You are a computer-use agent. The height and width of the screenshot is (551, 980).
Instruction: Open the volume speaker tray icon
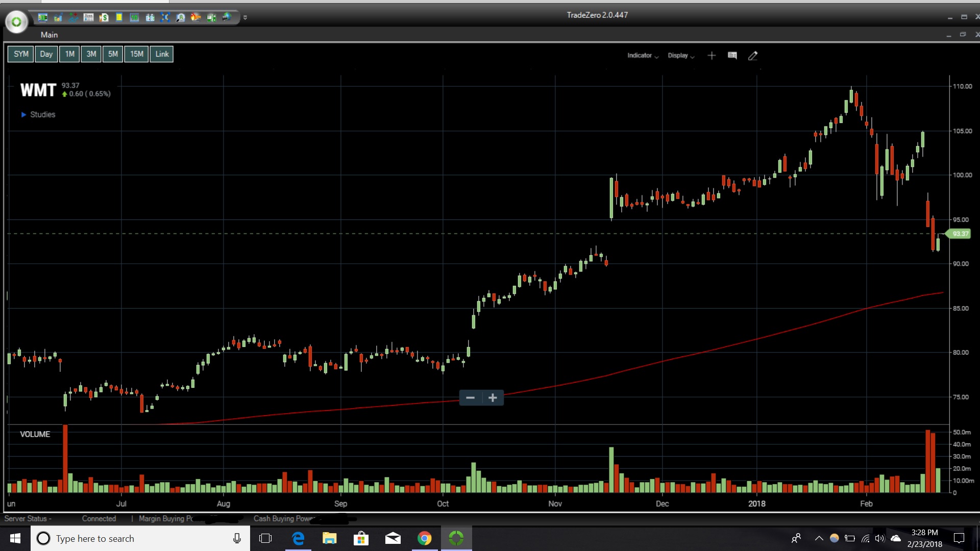click(879, 538)
